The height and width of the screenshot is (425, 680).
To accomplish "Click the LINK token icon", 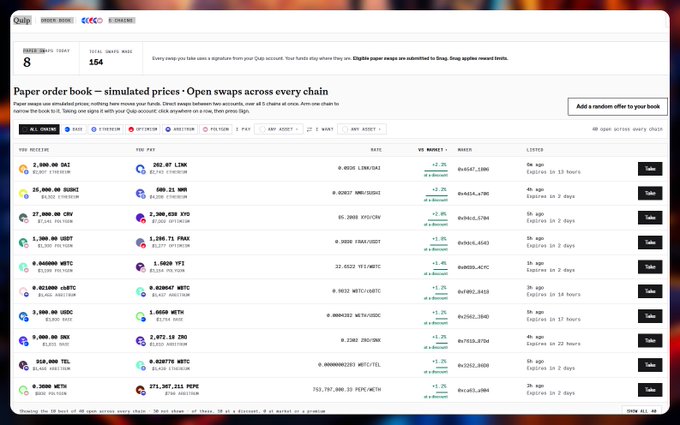I will [140, 169].
